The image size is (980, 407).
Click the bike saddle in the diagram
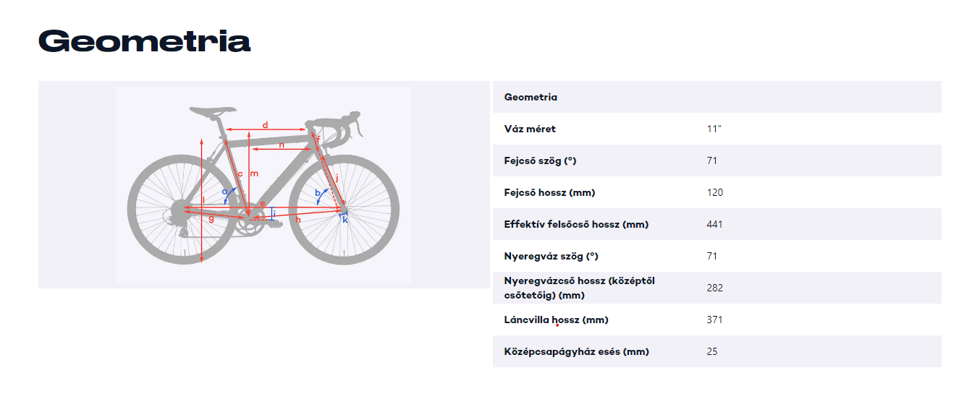coord(213,111)
